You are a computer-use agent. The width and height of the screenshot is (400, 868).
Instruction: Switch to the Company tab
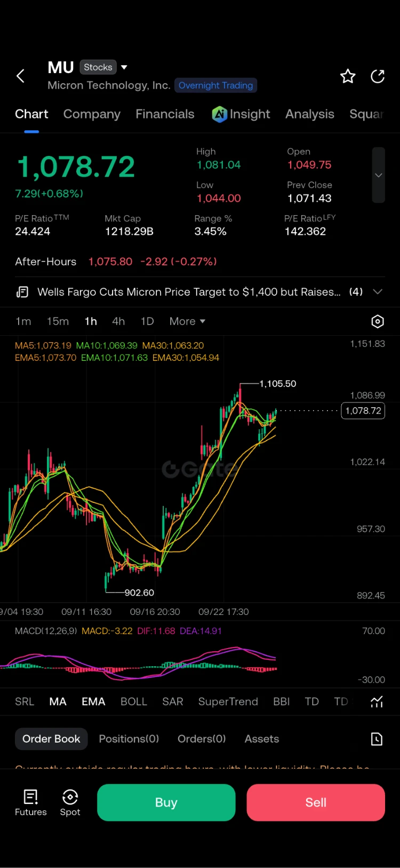point(92,114)
